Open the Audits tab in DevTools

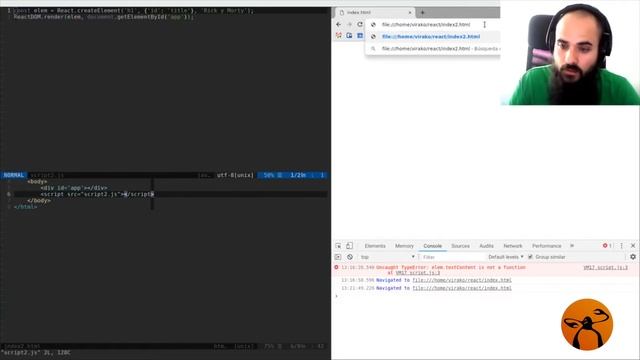pos(486,246)
